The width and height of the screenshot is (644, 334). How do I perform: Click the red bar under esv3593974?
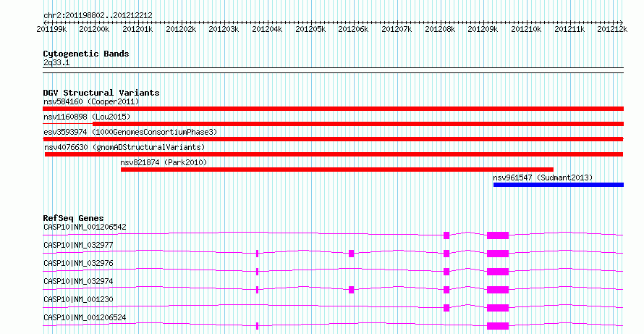(x=333, y=139)
